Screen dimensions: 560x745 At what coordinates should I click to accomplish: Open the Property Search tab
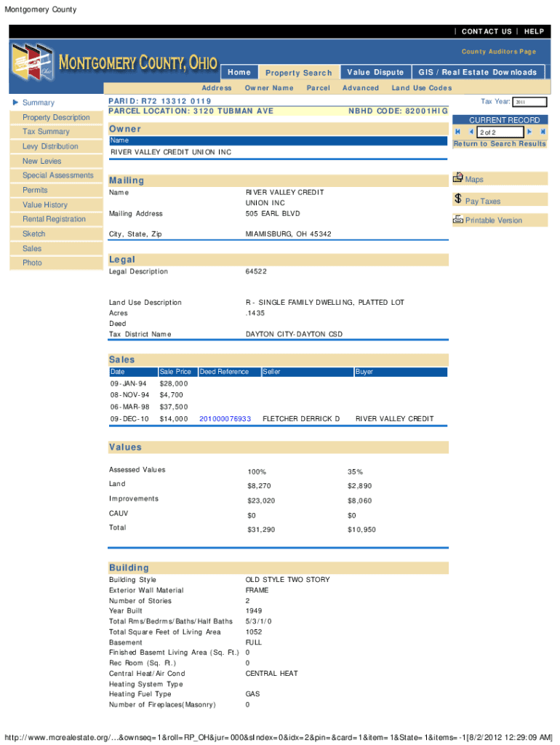[x=298, y=73]
